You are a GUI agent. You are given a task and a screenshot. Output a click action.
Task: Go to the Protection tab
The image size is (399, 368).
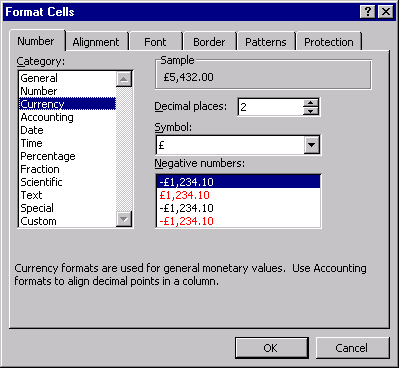(329, 42)
